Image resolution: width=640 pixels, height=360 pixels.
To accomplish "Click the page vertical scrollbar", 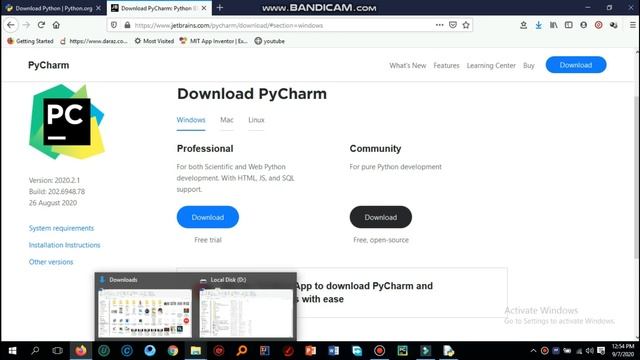I will tap(636, 177).
